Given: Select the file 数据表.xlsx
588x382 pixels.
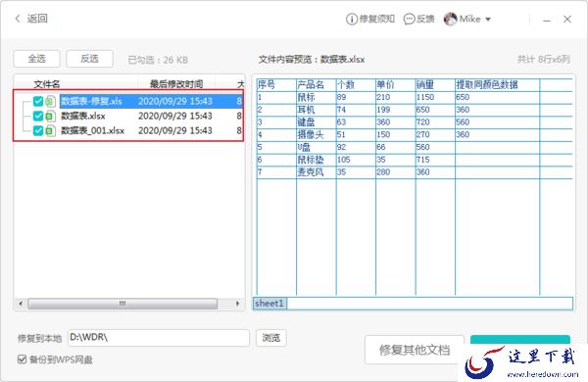Looking at the screenshot, I should [x=83, y=116].
